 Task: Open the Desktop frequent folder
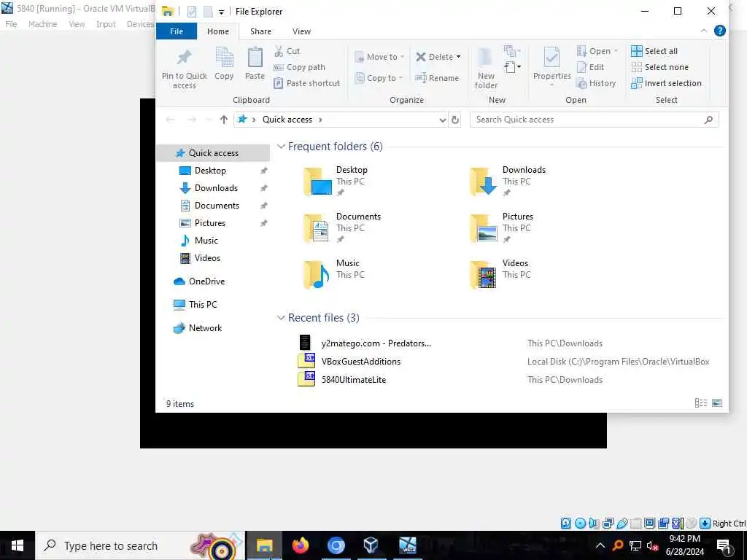pos(336,182)
